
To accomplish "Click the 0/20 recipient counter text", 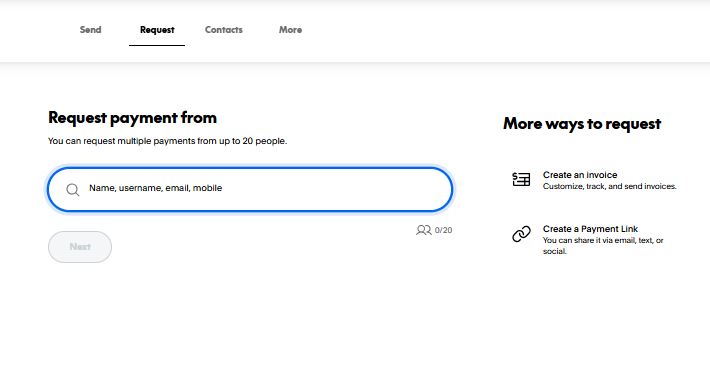I will click(443, 230).
